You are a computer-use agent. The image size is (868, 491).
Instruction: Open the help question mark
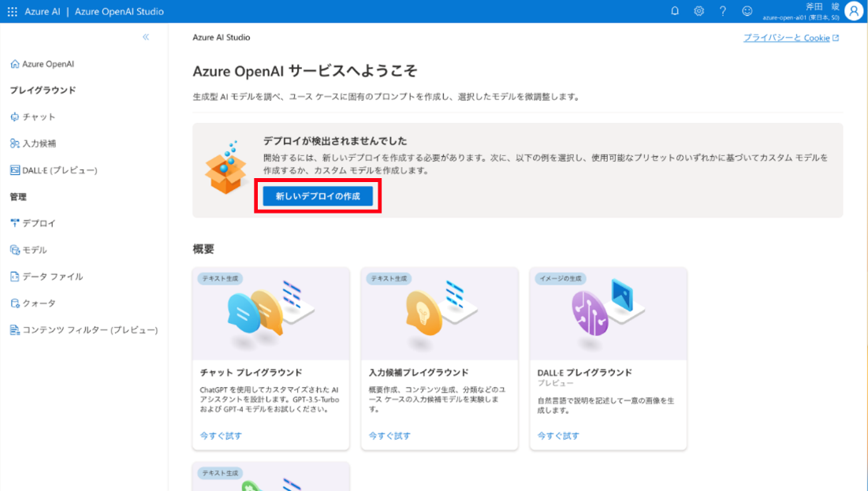[723, 11]
